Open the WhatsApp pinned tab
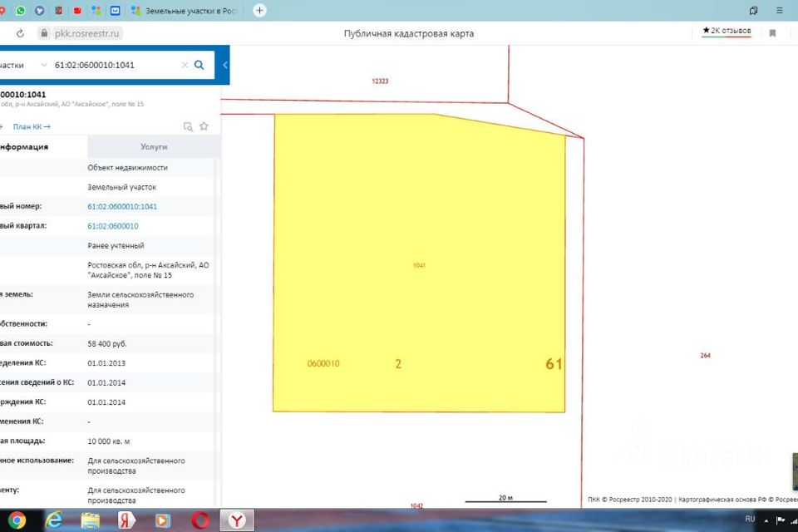 (20, 10)
